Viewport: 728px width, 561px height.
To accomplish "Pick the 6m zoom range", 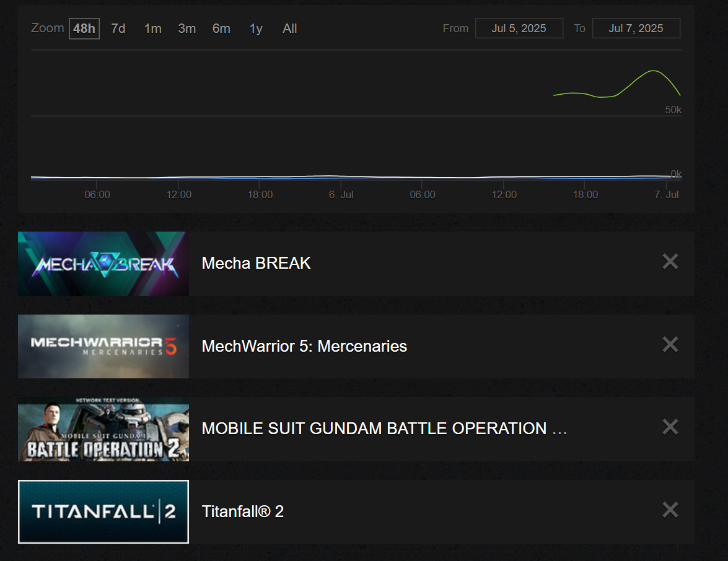I will (x=221, y=28).
